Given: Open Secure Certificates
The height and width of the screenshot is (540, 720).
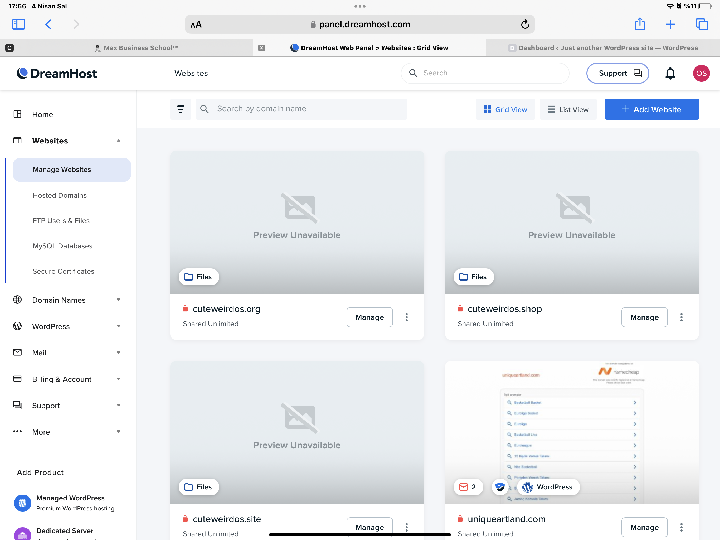Looking at the screenshot, I should click(63, 271).
